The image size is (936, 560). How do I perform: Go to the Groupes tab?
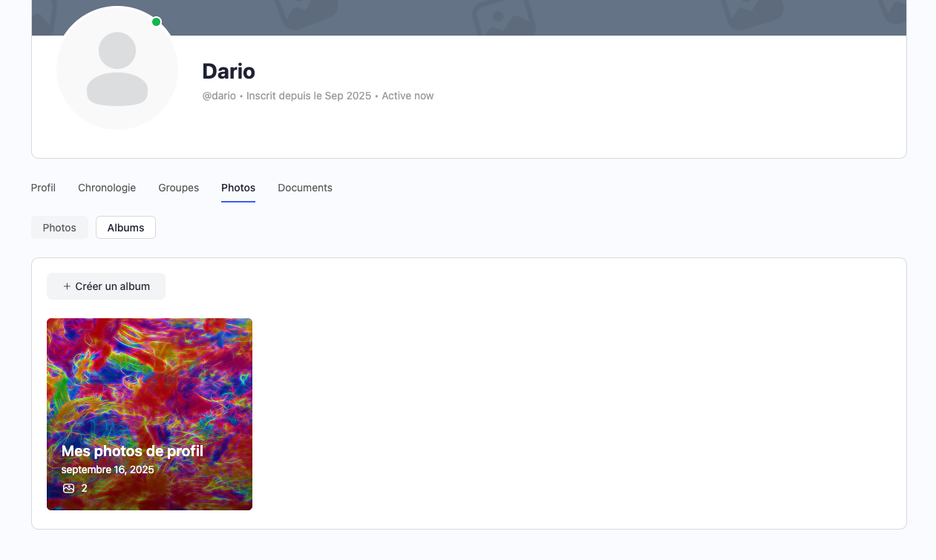[178, 188]
